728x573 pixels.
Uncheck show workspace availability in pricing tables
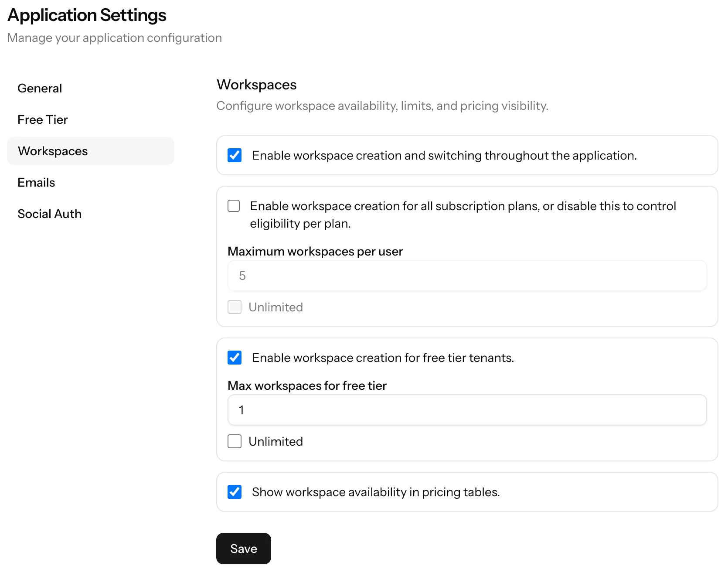pos(234,492)
